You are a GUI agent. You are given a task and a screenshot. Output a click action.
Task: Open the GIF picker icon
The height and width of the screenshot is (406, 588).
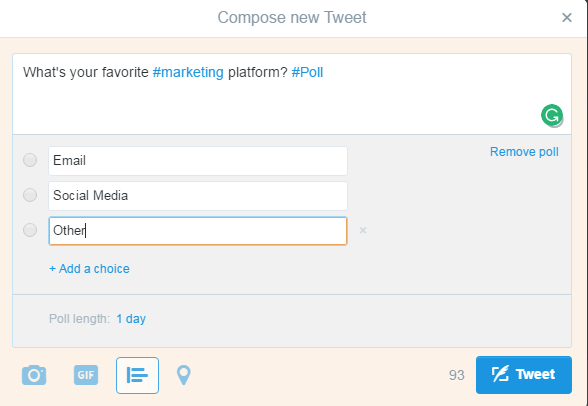86,375
